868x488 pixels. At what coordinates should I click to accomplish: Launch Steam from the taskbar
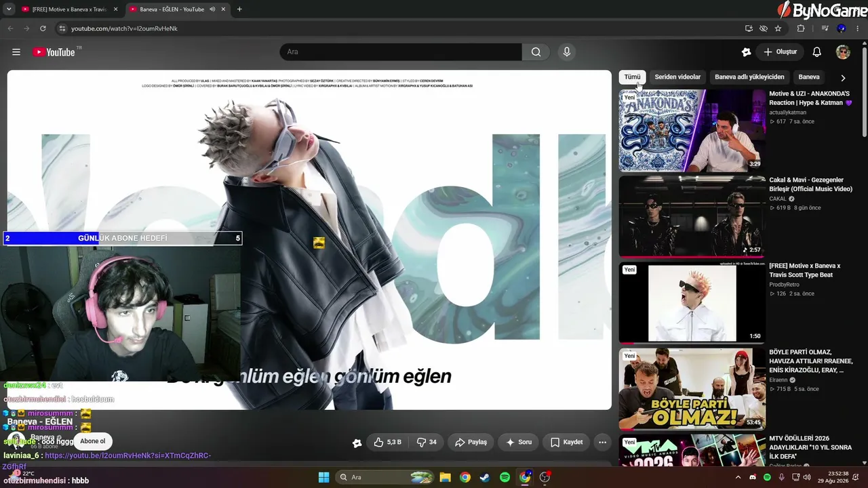(484, 477)
